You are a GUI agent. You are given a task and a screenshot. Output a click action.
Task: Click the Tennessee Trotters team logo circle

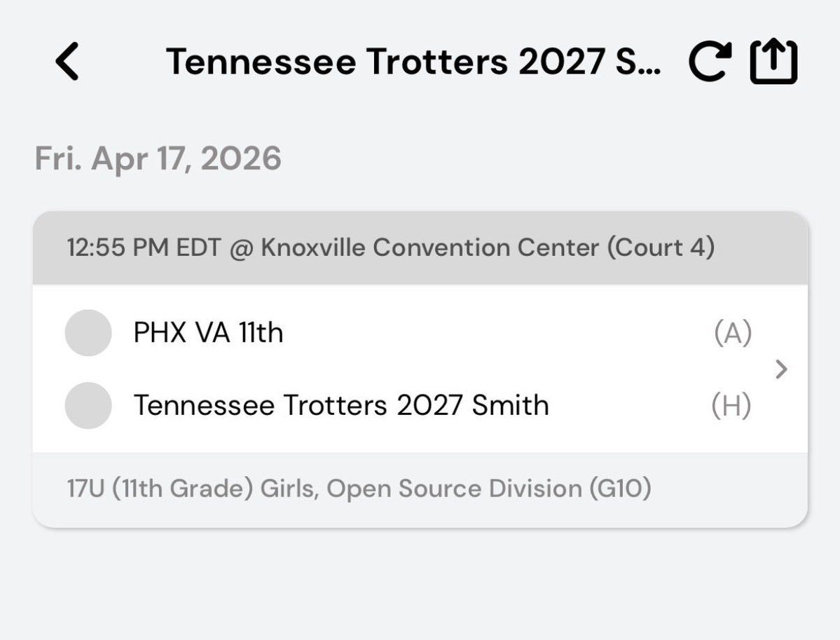(88, 405)
